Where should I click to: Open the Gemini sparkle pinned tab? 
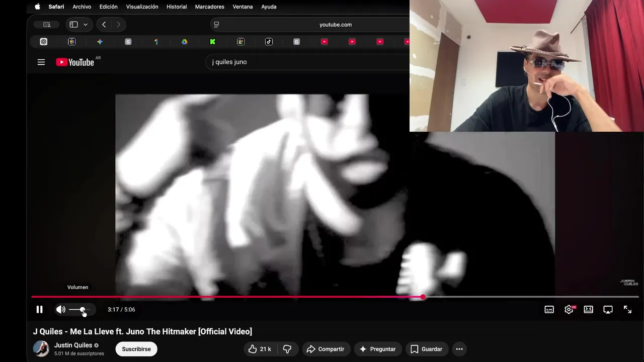pos(100,42)
